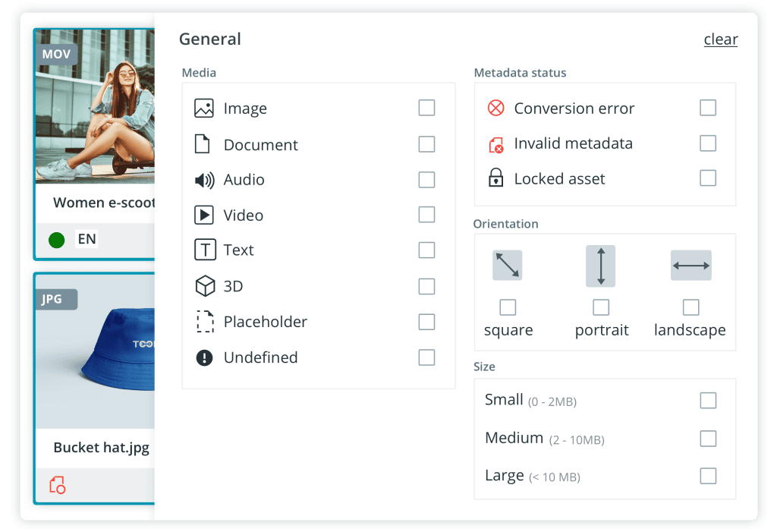Check the Large size filter

[707, 476]
